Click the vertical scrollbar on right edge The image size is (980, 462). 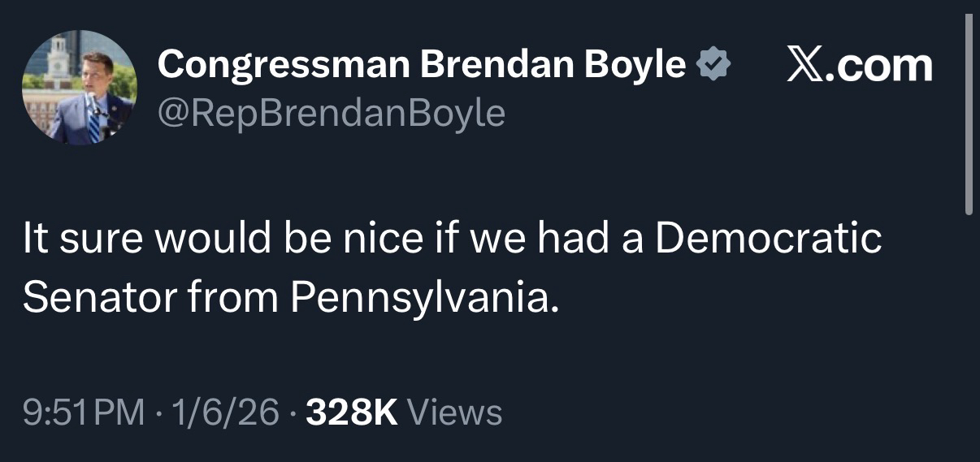(968, 114)
